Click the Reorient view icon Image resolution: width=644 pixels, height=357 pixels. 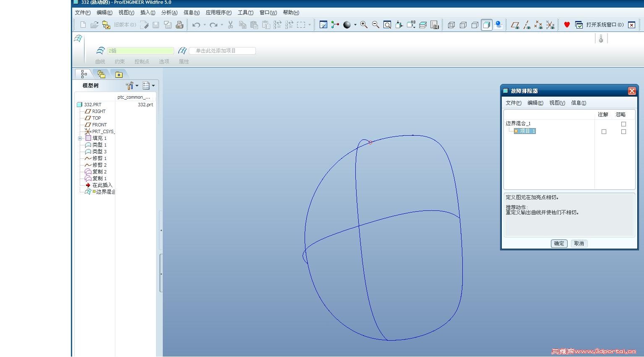click(x=399, y=25)
